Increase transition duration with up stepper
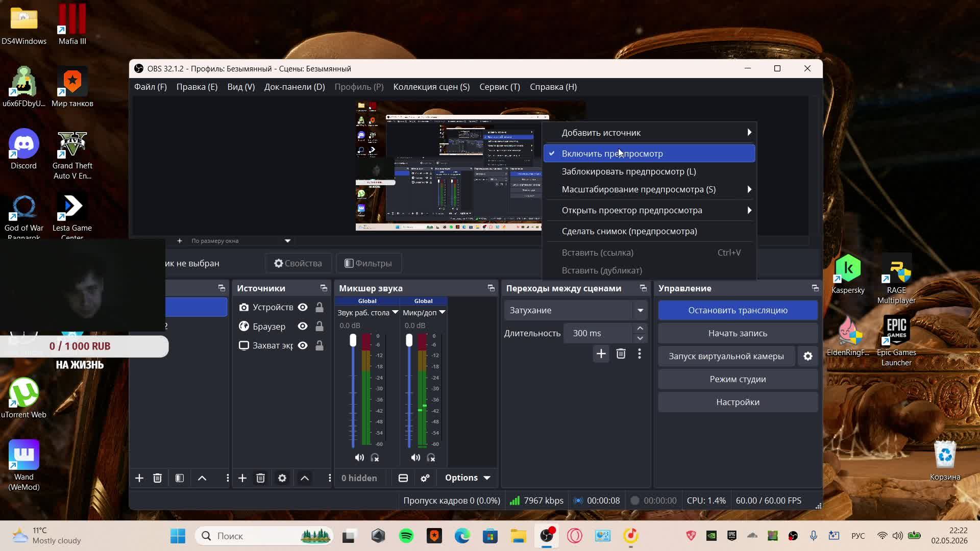 click(x=640, y=329)
